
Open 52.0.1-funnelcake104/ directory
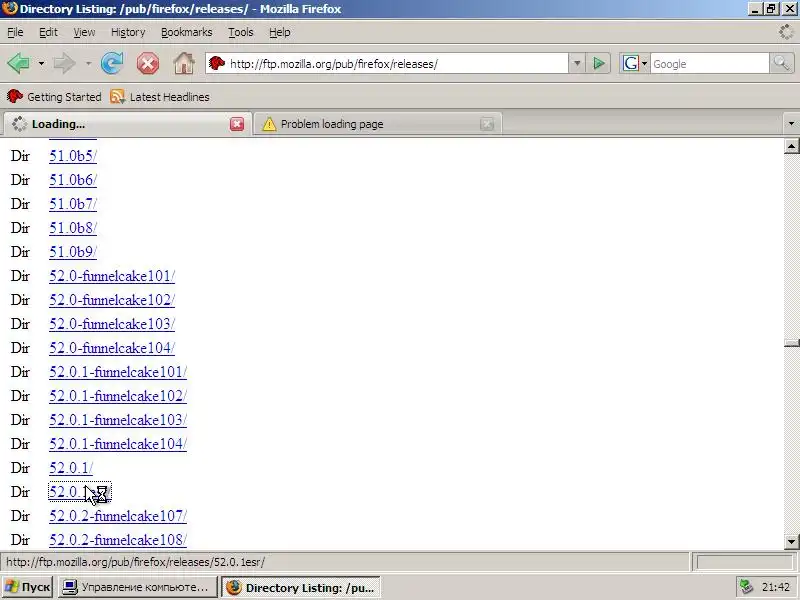pos(118,444)
